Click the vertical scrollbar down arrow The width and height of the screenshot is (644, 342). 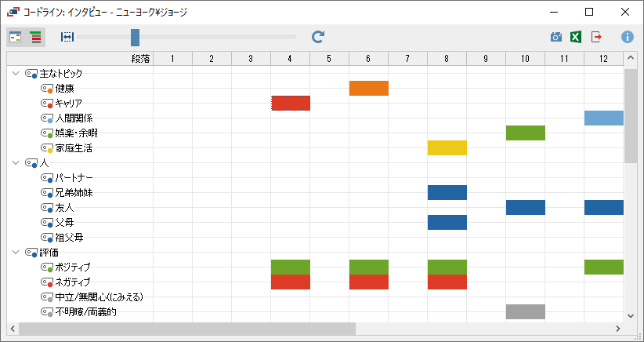631,315
